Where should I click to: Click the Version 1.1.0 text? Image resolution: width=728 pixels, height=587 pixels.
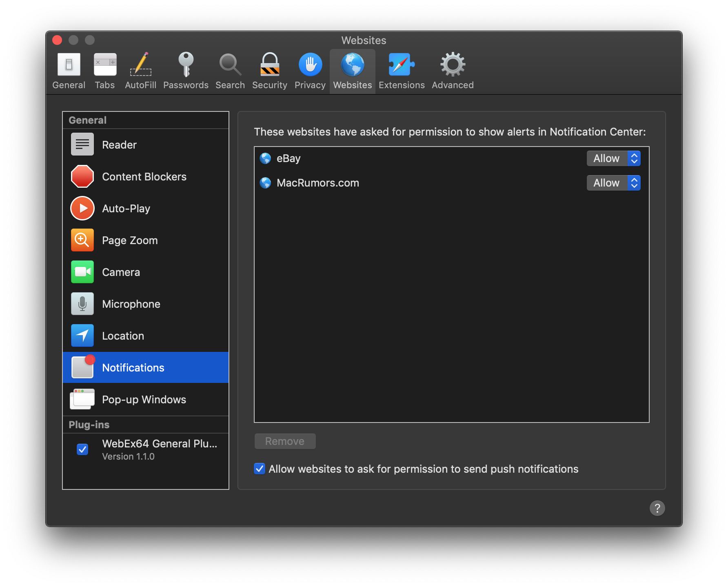(x=128, y=456)
